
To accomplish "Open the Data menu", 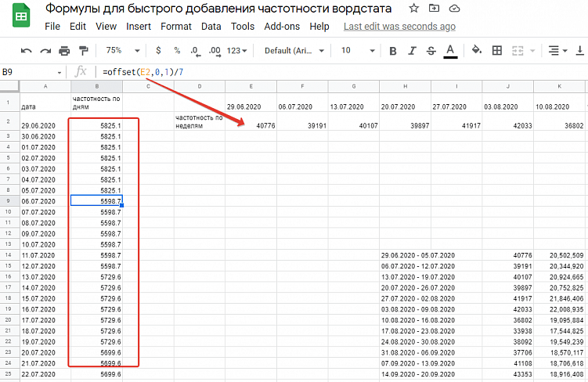I will pos(211,27).
